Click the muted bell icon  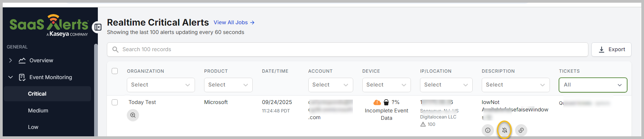tap(504, 130)
